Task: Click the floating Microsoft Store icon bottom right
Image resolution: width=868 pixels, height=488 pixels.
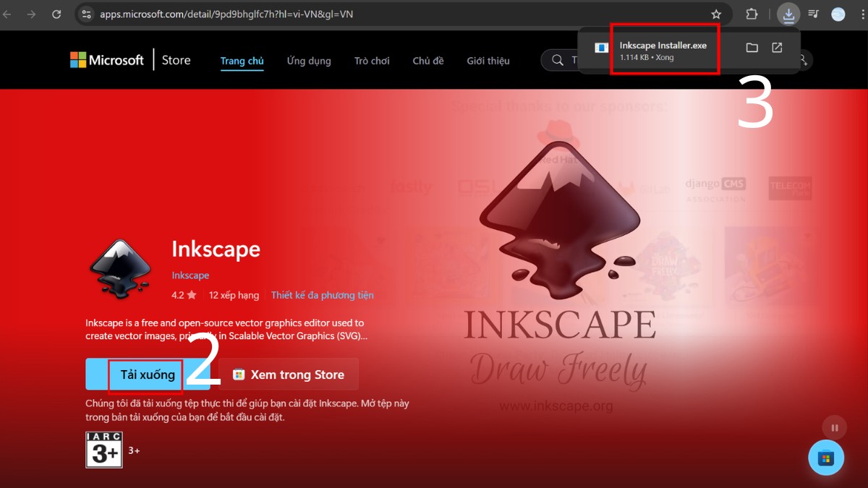Action: click(826, 458)
